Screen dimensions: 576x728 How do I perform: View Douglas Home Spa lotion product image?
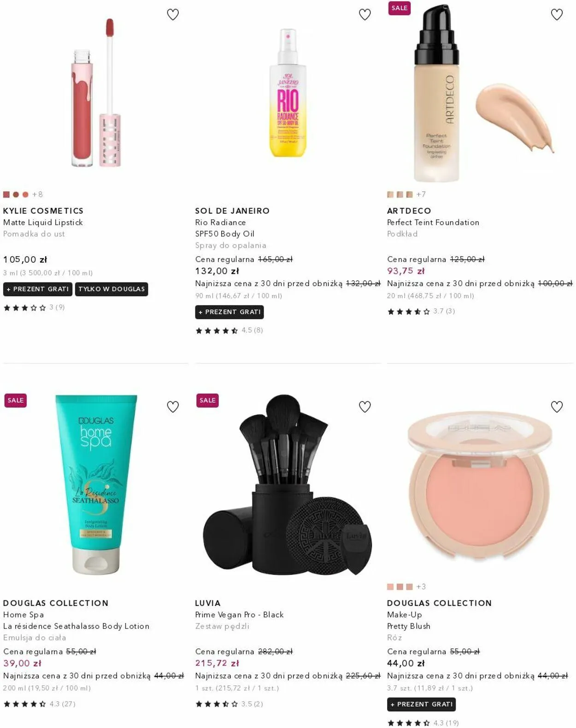point(96,484)
